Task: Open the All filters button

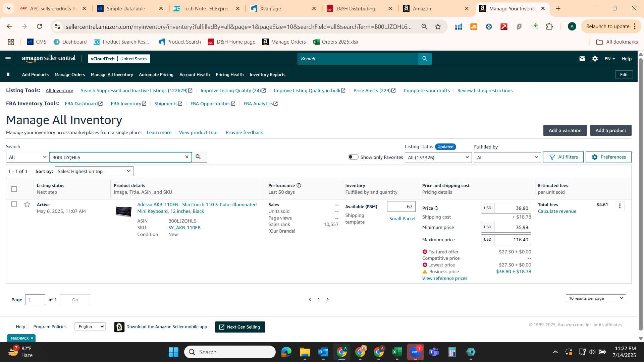Action: click(563, 157)
